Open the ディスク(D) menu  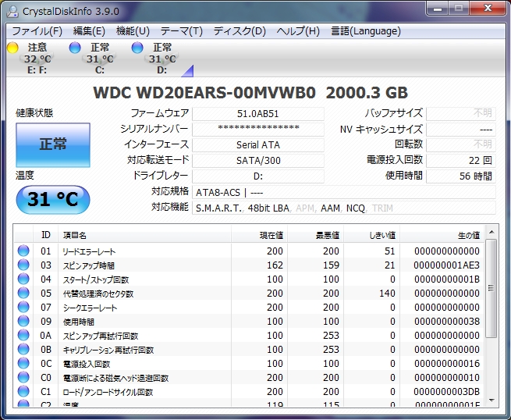[240, 31]
